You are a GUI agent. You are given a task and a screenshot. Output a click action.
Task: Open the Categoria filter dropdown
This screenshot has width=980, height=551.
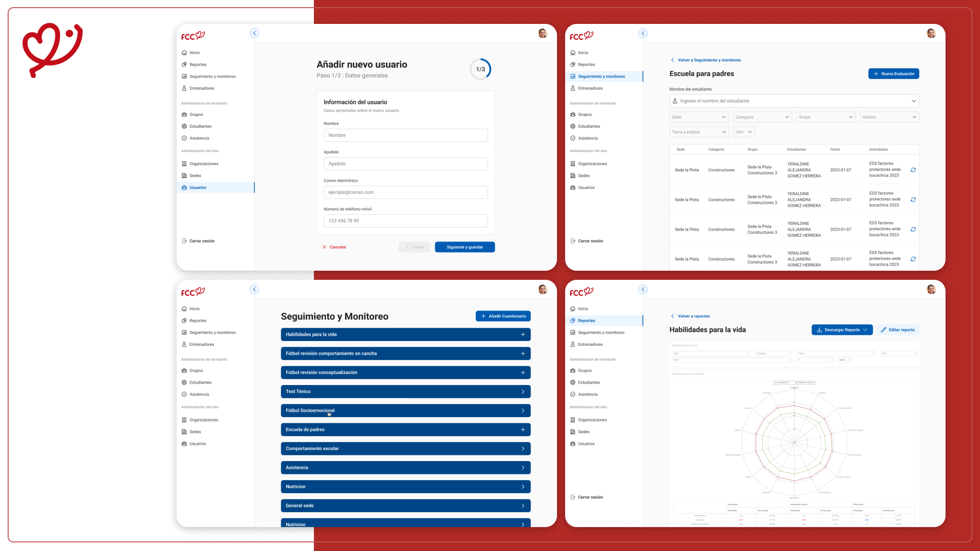click(762, 117)
